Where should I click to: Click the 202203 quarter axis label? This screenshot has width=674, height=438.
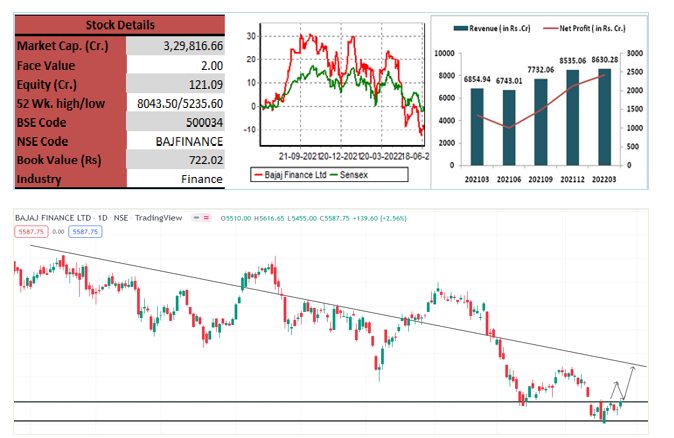(x=604, y=179)
